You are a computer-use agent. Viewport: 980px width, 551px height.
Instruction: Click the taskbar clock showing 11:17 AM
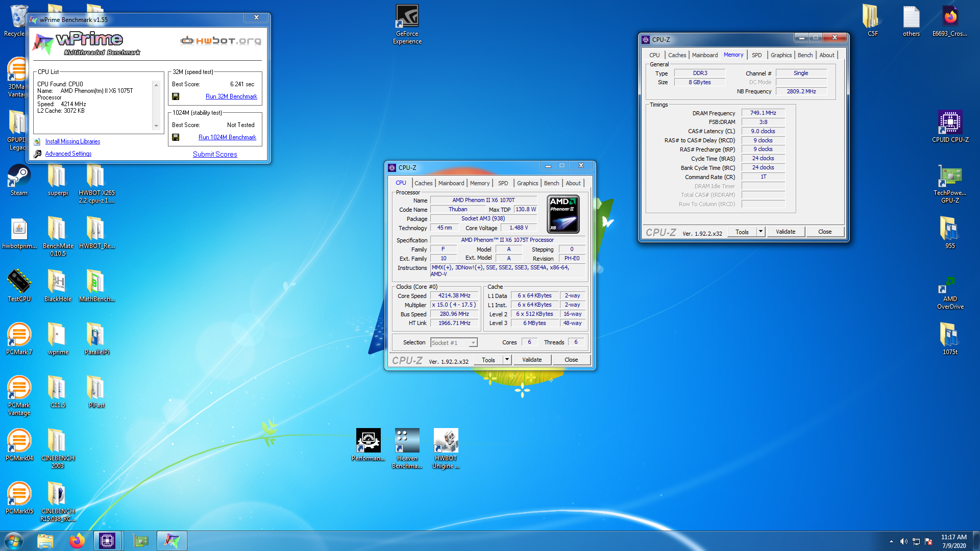coord(953,541)
